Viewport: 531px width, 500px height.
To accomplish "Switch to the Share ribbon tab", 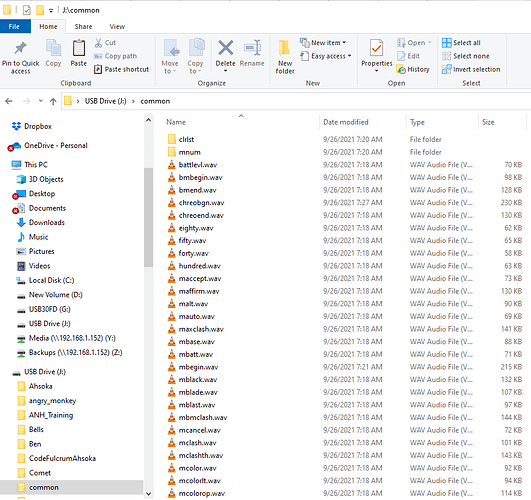I will click(83, 26).
